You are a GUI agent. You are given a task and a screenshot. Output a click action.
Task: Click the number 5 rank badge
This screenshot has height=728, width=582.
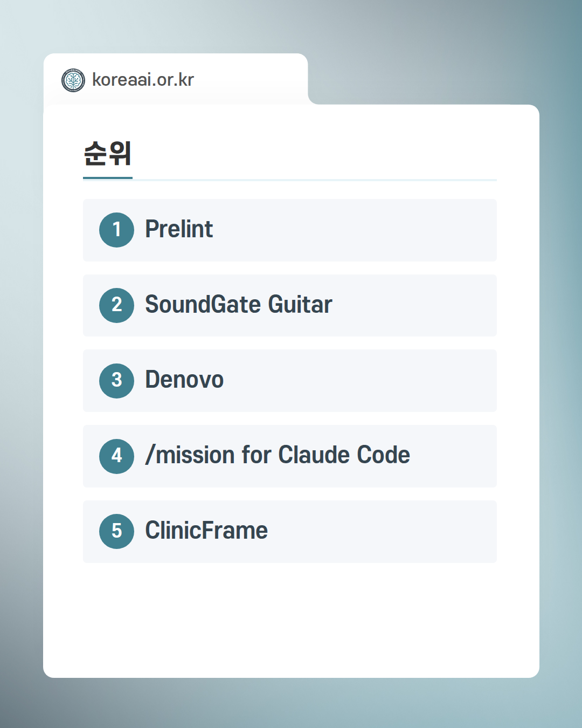pyautogui.click(x=116, y=531)
